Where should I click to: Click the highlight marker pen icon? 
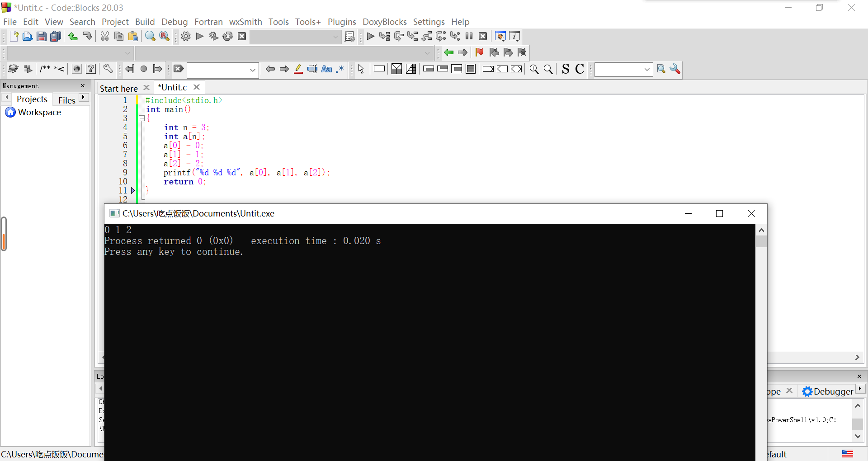tap(298, 69)
